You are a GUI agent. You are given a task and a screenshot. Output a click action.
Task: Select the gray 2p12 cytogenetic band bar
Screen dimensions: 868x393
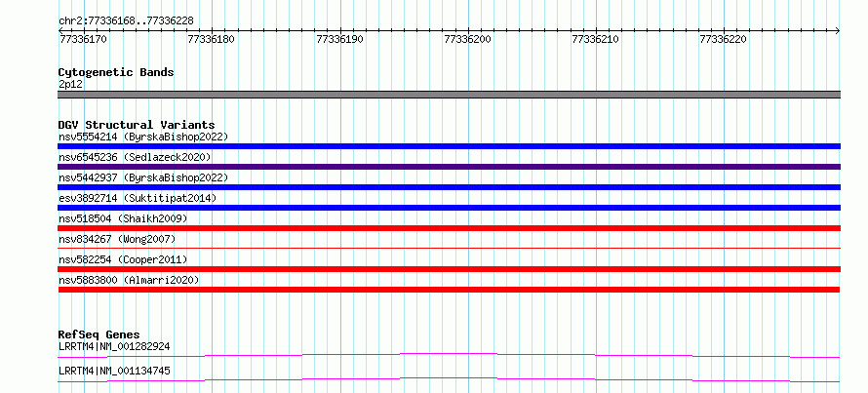click(449, 95)
